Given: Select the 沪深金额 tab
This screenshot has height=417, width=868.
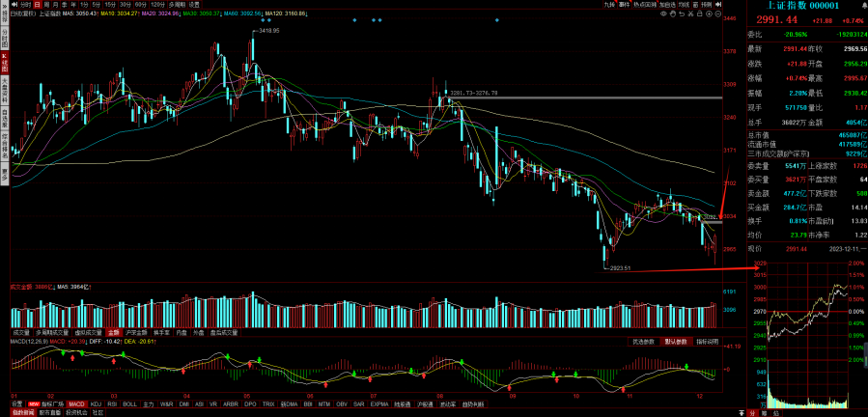Looking at the screenshot, I should [x=135, y=333].
